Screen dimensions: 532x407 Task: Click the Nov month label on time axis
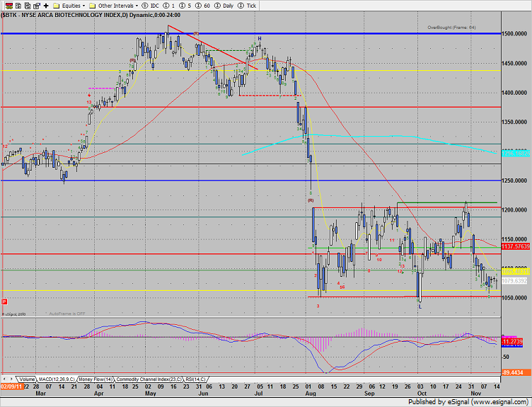coord(475,394)
